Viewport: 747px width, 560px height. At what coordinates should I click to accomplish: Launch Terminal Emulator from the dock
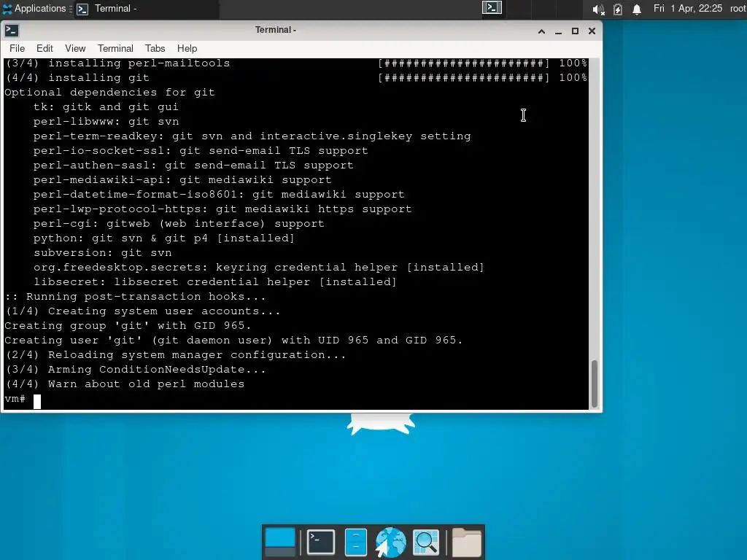tap(321, 542)
